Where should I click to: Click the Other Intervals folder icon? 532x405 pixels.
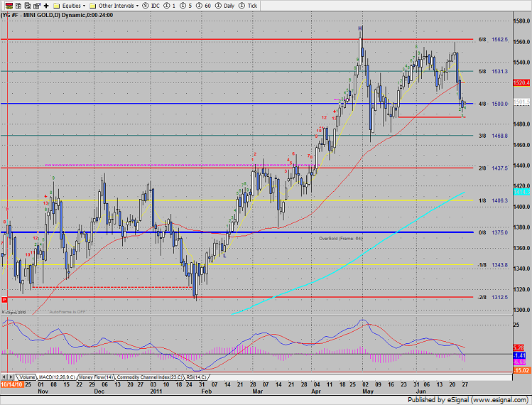pos(92,6)
